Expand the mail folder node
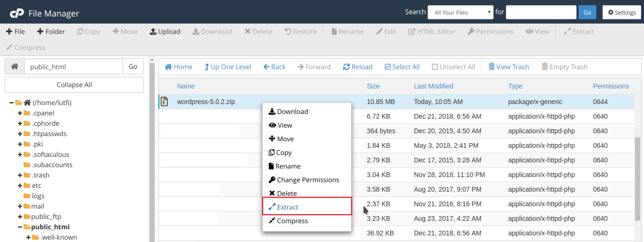Image resolution: width=644 pixels, height=242 pixels. [20, 206]
